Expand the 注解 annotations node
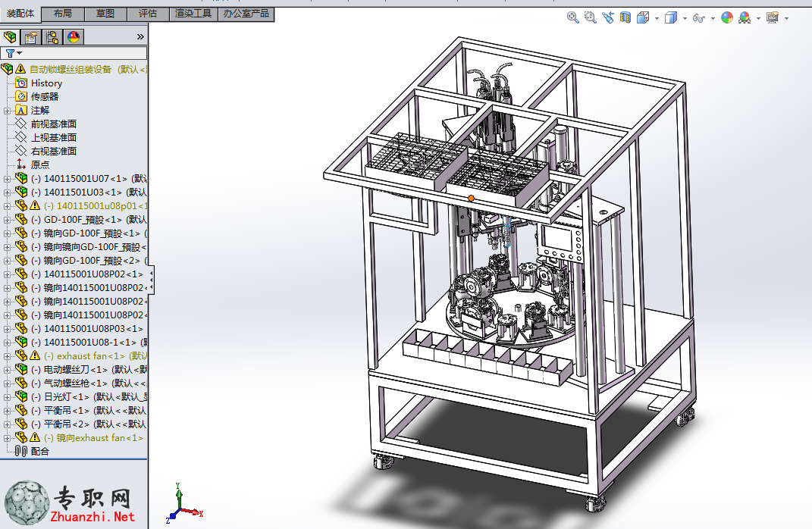Image resolution: width=812 pixels, height=529 pixels. tap(7, 111)
